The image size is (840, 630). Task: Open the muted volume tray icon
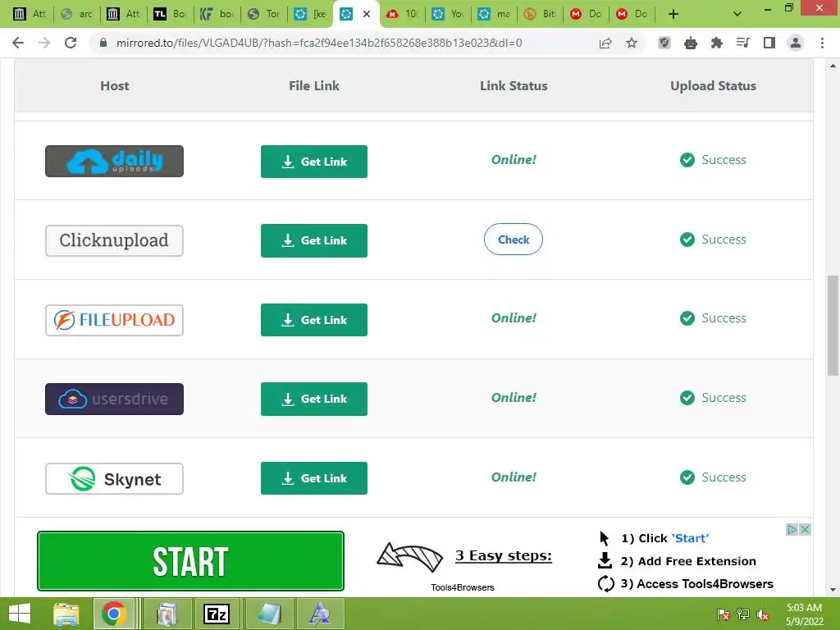pyautogui.click(x=762, y=614)
